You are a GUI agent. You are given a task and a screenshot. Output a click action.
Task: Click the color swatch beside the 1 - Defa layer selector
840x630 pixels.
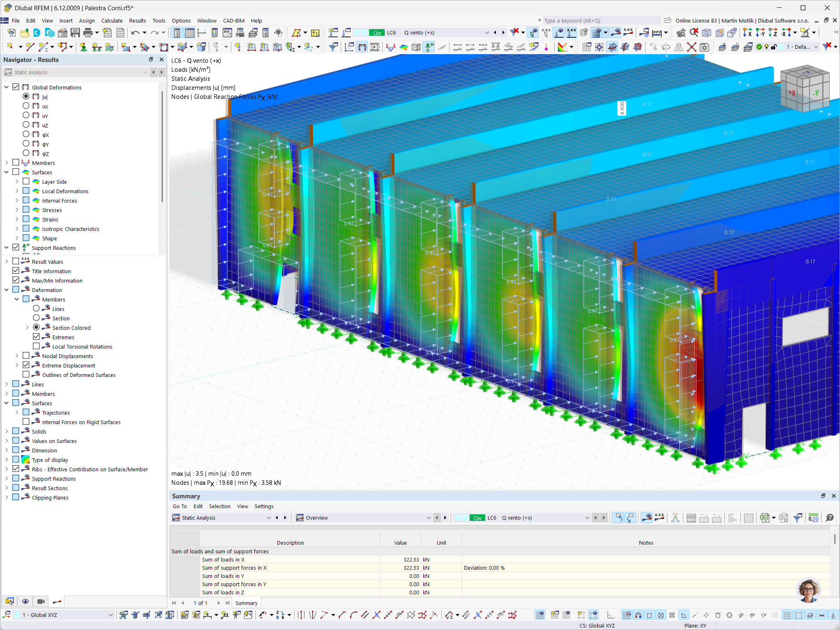click(781, 47)
